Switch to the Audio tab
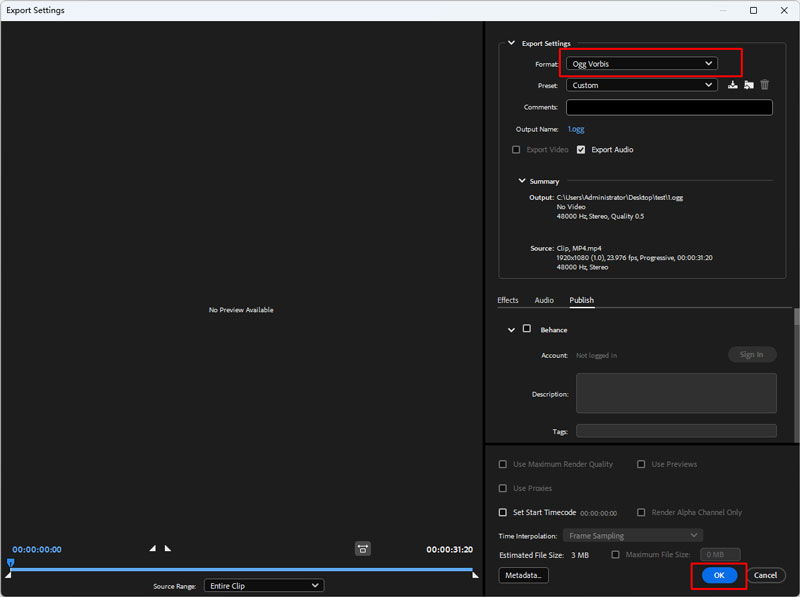Viewport: 800px width, 597px height. tap(544, 300)
